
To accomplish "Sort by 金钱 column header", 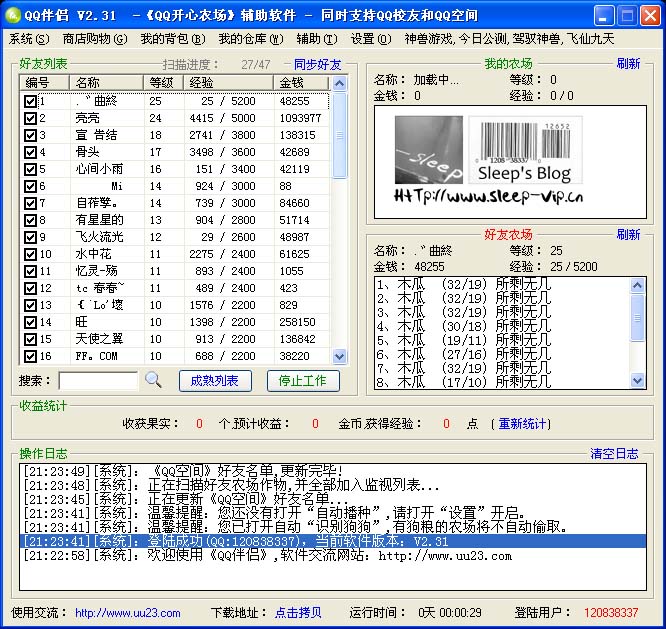I will pos(302,82).
